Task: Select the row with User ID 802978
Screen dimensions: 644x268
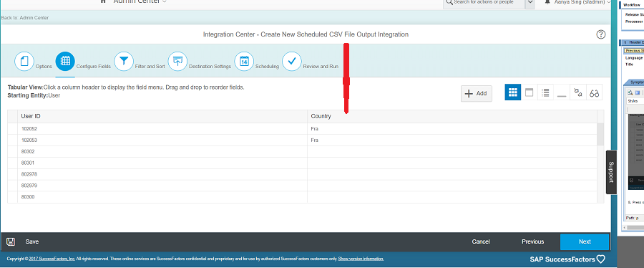Action: pos(302,174)
